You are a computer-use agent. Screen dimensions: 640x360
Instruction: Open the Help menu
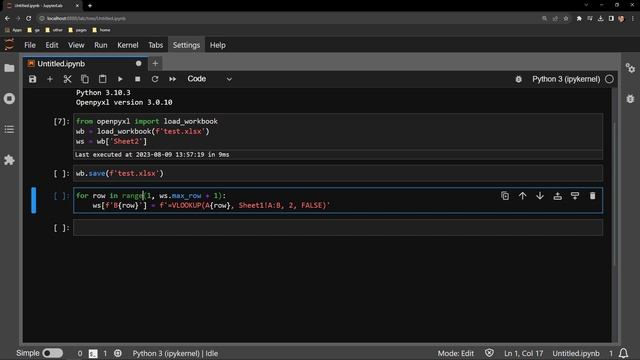[x=218, y=45]
